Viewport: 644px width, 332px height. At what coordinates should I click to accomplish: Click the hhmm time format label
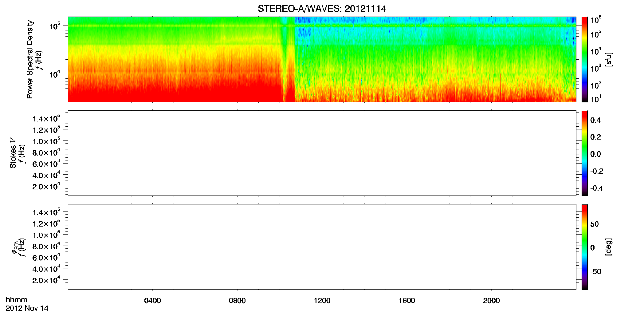click(17, 300)
